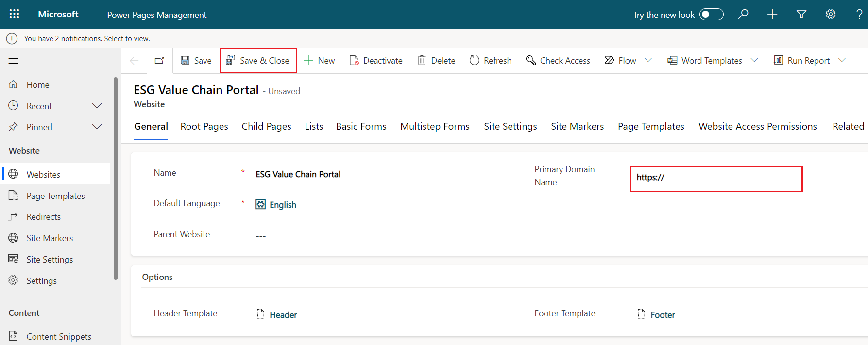Open the settings gear in header
Screen dimensions: 868x345
[x=831, y=15]
